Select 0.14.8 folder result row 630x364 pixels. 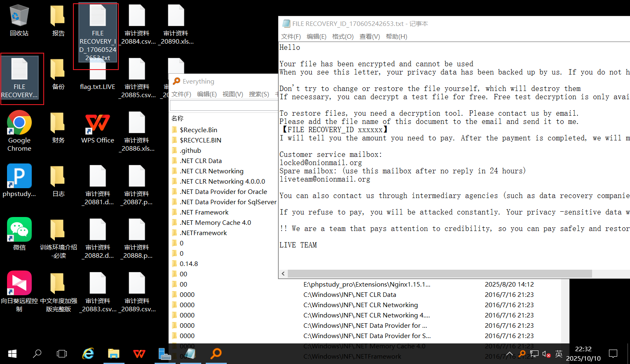coord(189,264)
